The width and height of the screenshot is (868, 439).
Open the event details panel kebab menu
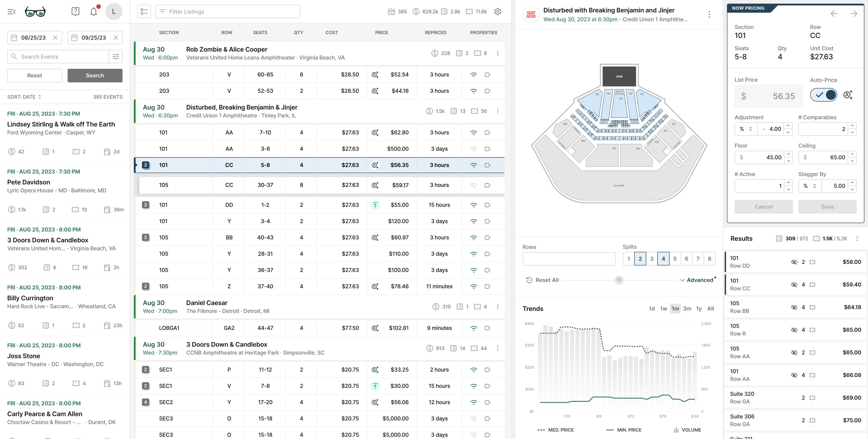coord(709,14)
